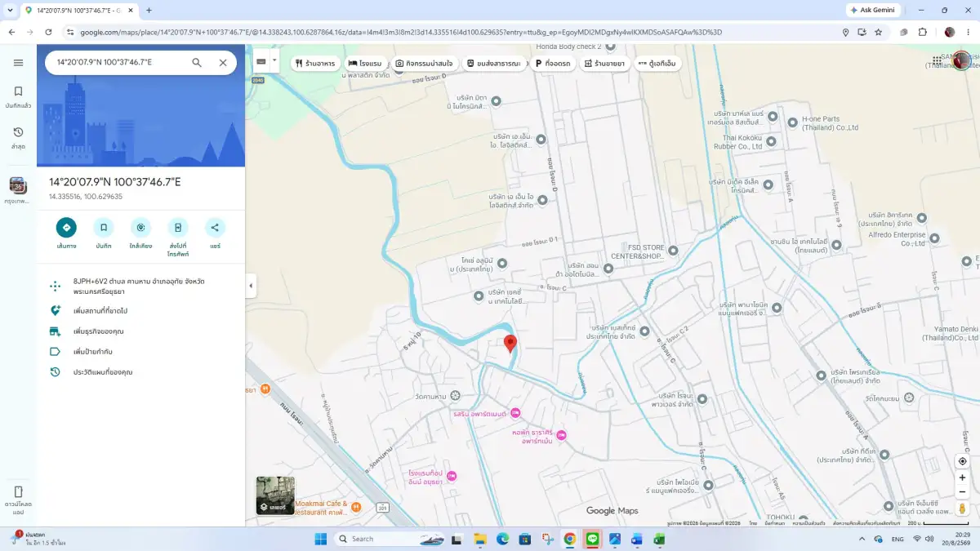This screenshot has width=980, height=551.
Task: Click the location permission icon in address bar
Action: 845,32
